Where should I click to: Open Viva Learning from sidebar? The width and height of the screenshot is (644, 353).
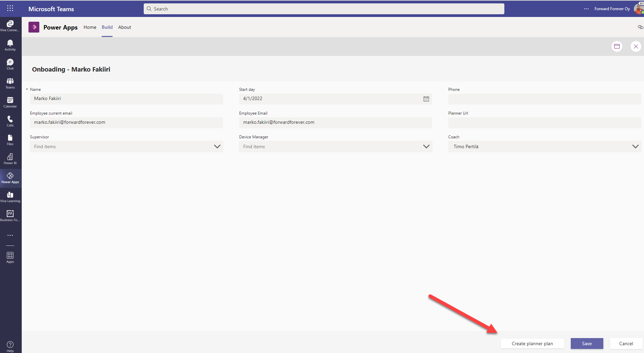click(x=10, y=196)
